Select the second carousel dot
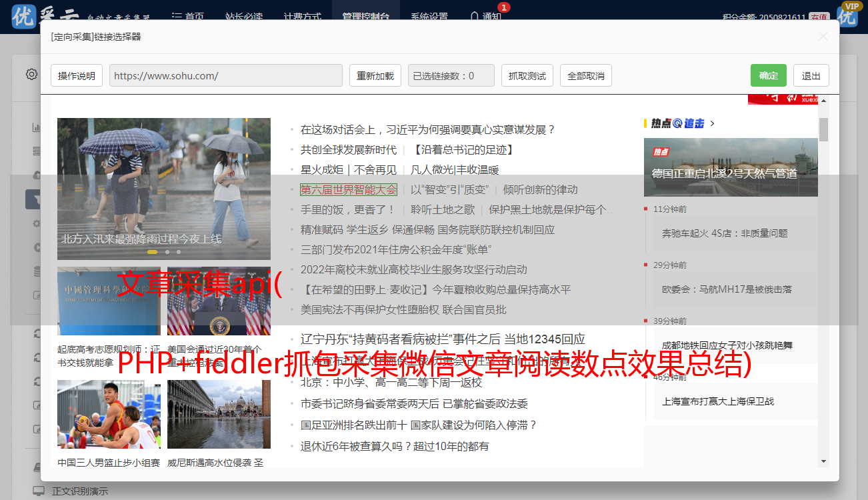868x500 pixels. (167, 252)
